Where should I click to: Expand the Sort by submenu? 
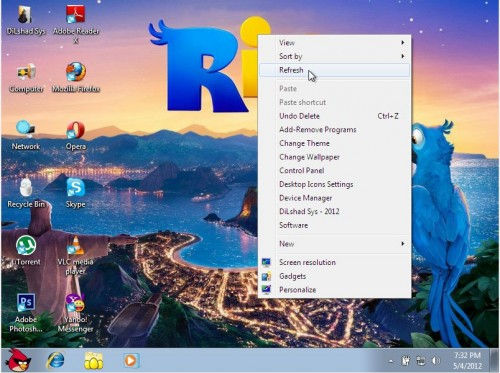click(334, 56)
